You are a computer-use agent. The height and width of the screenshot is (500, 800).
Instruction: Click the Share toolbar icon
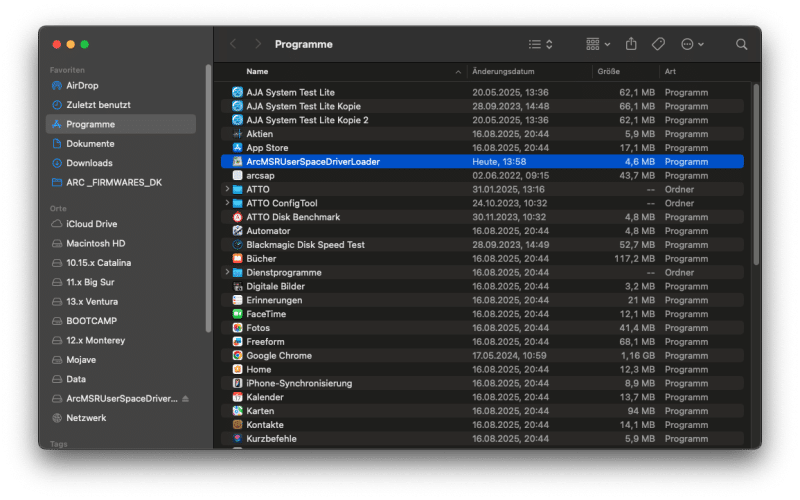(631, 44)
